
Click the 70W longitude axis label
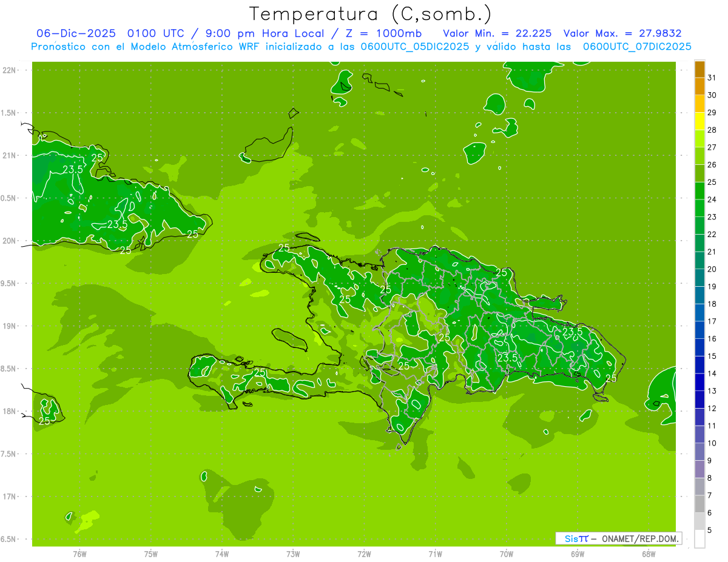click(x=507, y=554)
